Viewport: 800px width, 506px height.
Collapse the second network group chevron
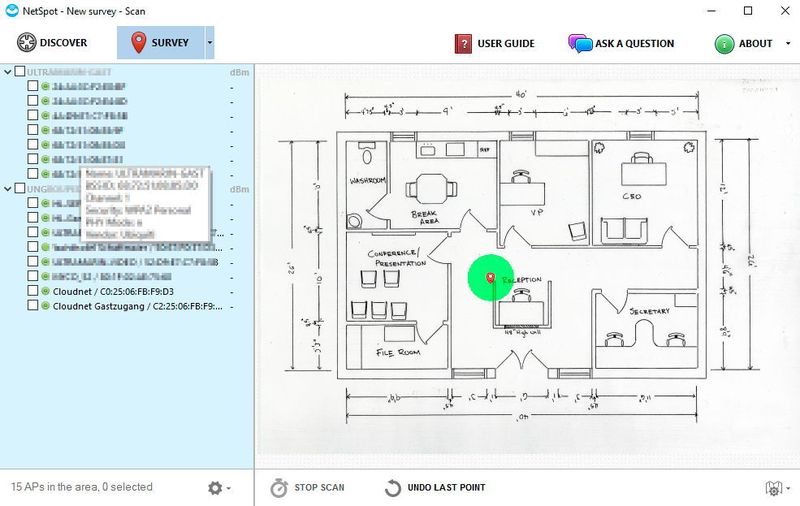point(7,189)
